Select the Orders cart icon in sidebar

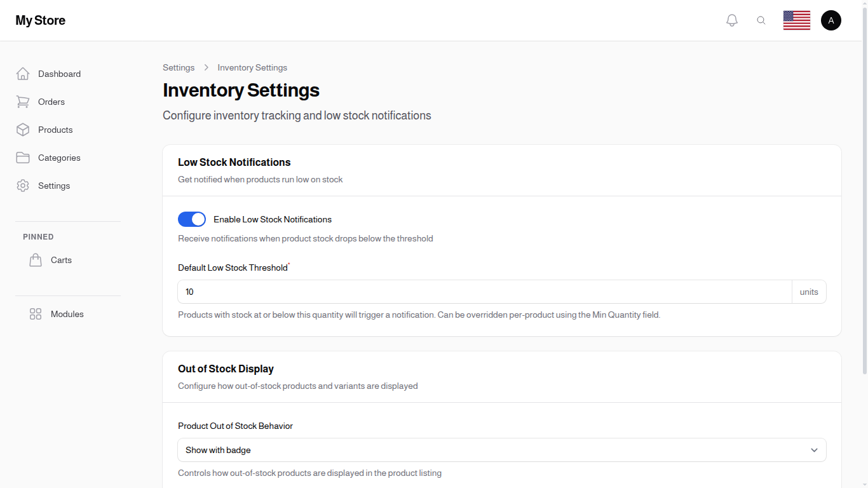(x=23, y=102)
